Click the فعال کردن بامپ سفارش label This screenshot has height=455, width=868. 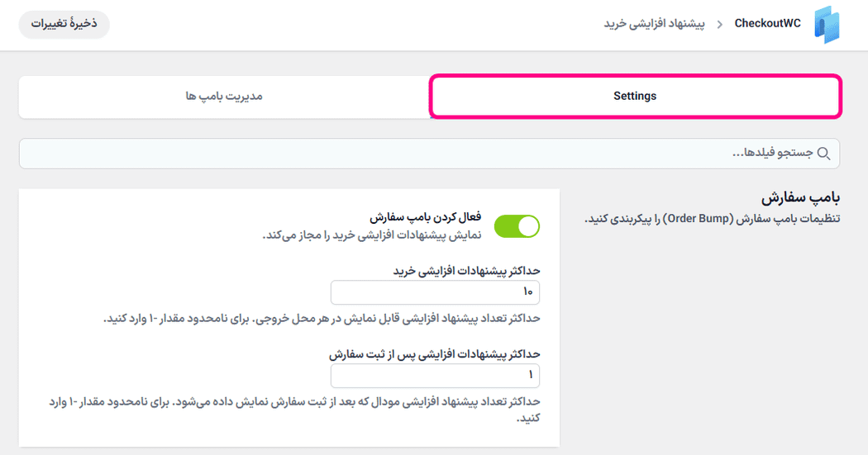coord(426,216)
